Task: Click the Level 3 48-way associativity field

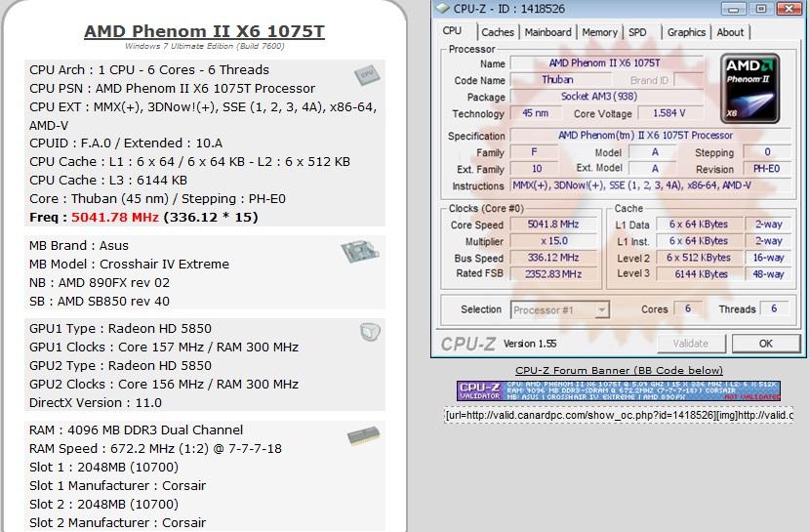Action: click(x=768, y=273)
